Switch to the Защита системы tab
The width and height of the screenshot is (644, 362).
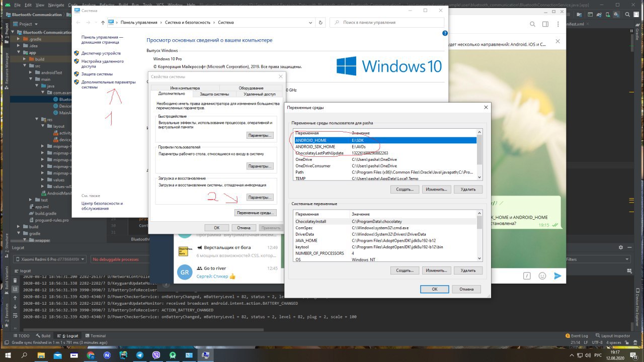pos(214,94)
